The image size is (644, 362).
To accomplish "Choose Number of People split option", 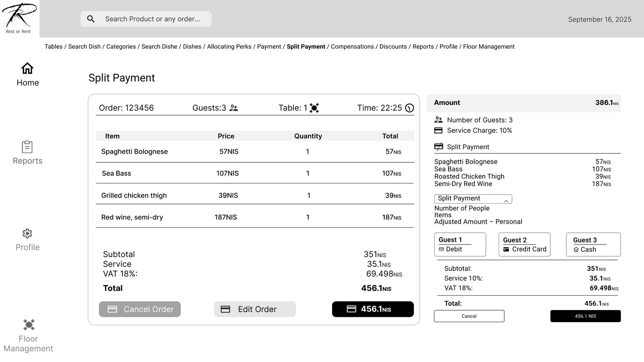I will [x=462, y=208].
